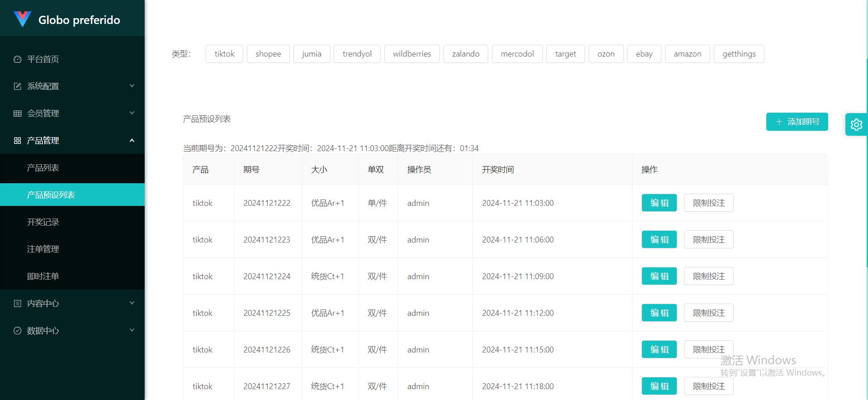Edit the row for period 20241121223

(659, 239)
